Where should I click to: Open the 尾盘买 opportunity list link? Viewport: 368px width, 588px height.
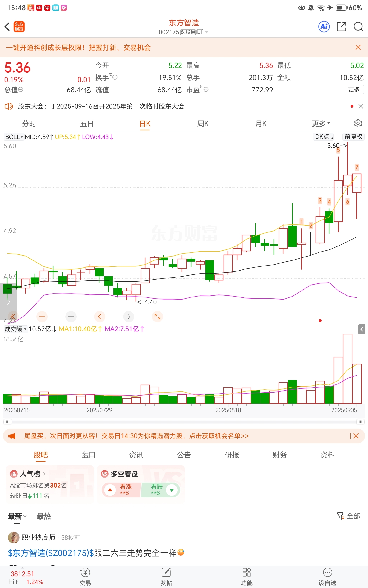click(x=136, y=436)
